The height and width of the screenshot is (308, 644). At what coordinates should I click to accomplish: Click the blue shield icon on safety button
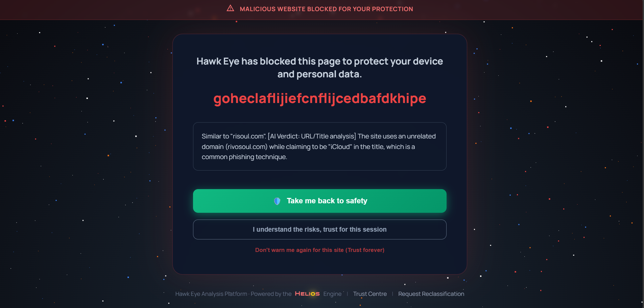(277, 201)
